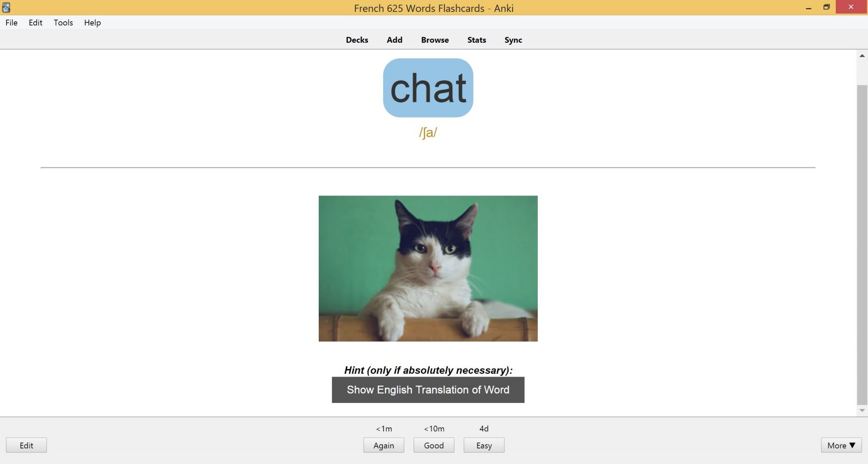Rate the card as Again
The width and height of the screenshot is (868, 464).
coord(384,445)
